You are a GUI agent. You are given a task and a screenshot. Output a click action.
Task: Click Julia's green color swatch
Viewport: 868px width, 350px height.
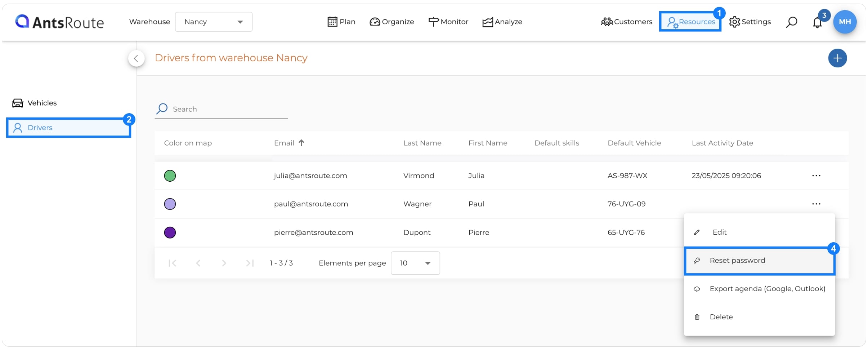pyautogui.click(x=170, y=176)
